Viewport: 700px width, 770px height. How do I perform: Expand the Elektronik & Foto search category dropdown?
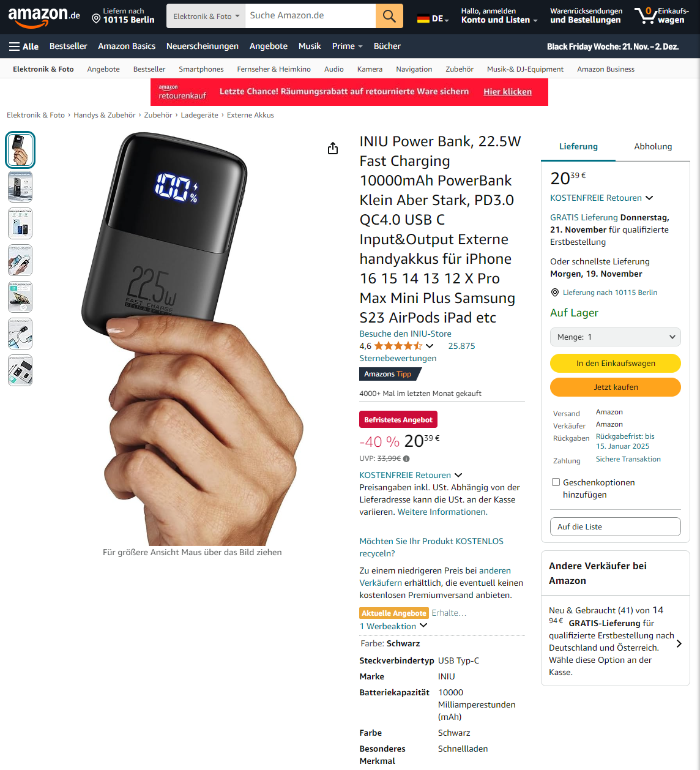(x=206, y=16)
